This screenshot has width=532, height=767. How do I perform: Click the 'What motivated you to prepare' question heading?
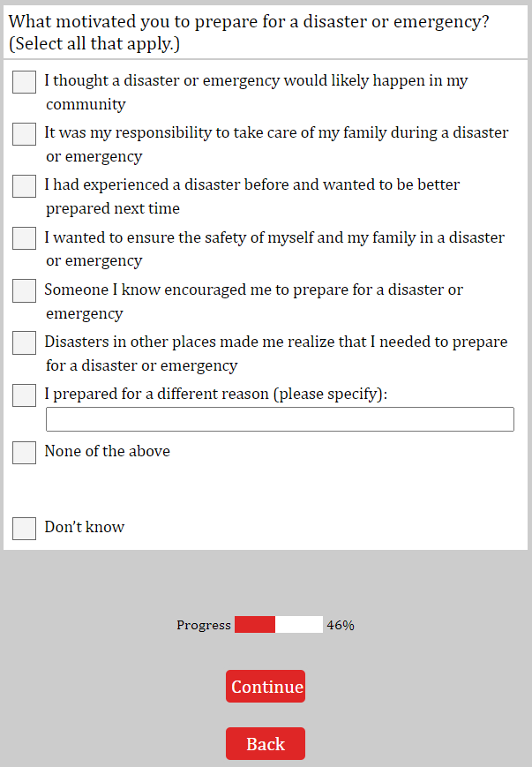(249, 32)
